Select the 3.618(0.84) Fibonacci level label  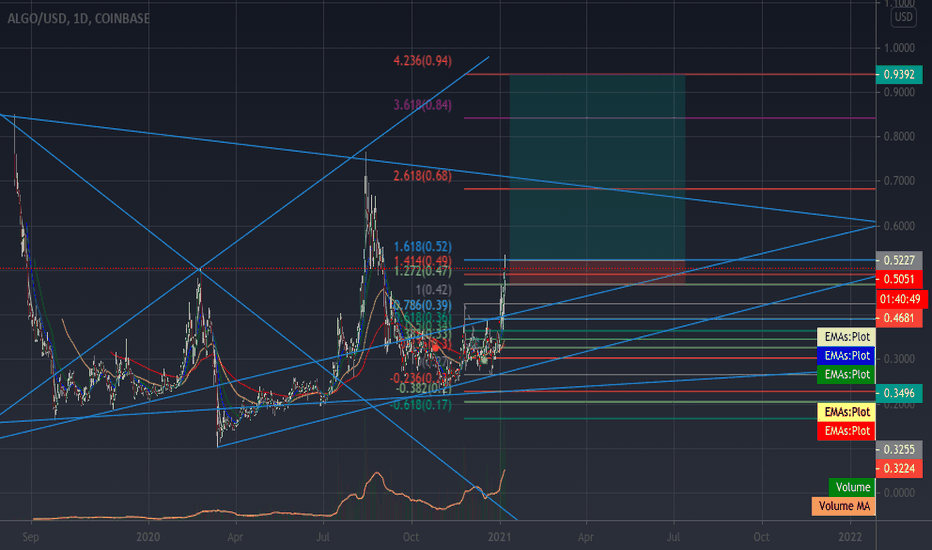point(423,105)
